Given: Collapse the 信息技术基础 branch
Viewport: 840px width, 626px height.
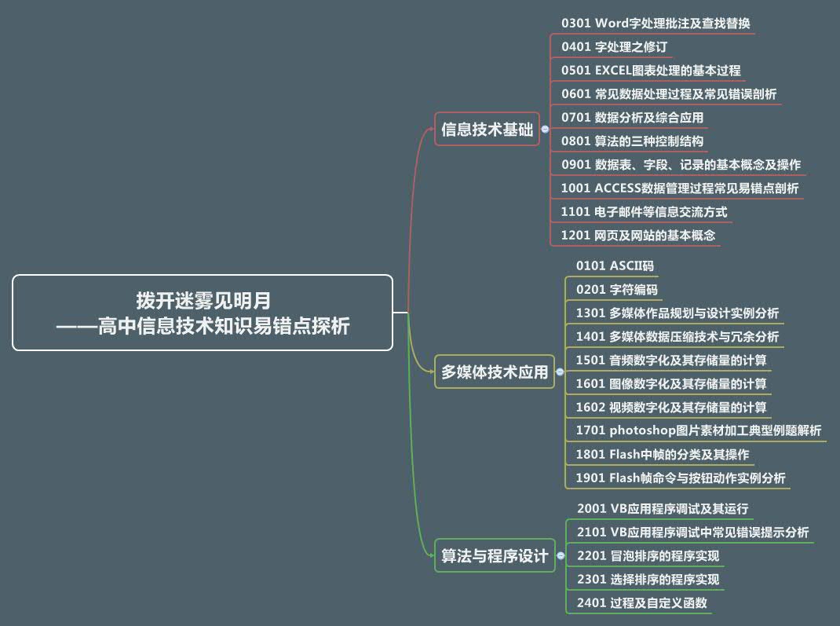Looking at the screenshot, I should (545, 130).
